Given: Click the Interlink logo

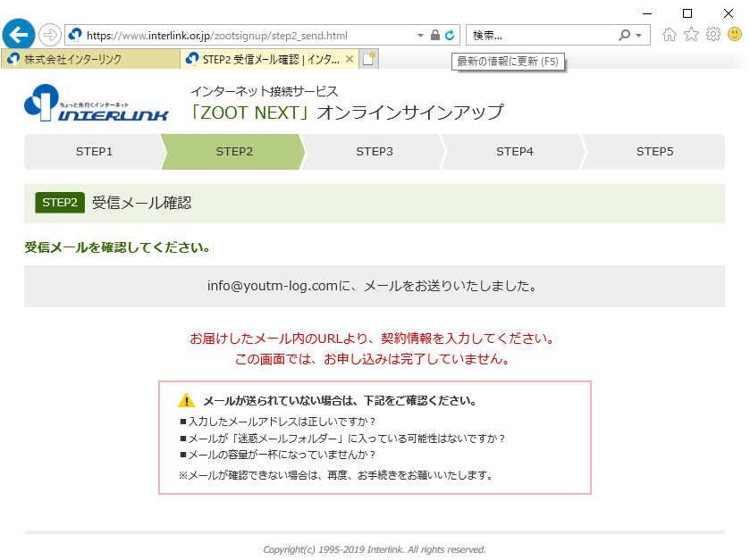Looking at the screenshot, I should 97,103.
